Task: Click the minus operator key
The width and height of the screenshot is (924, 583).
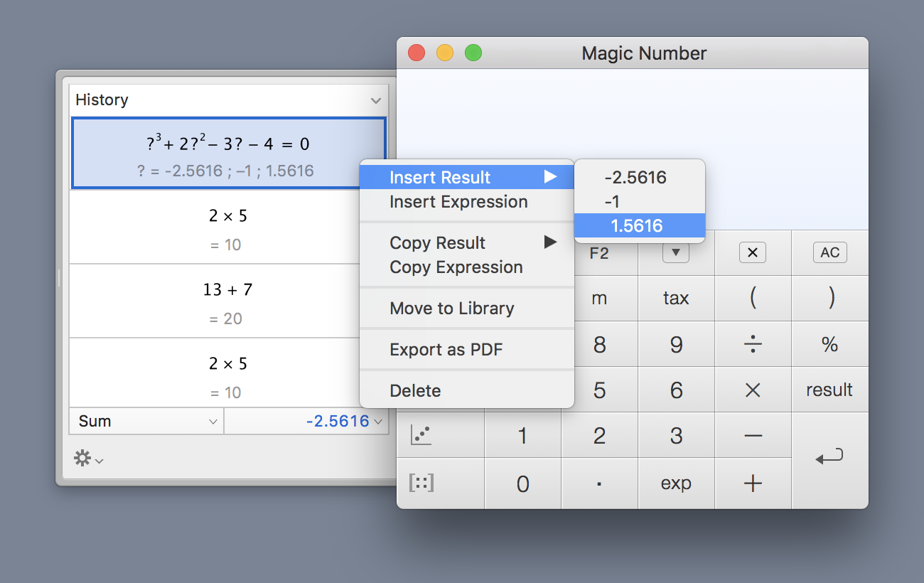Action: (x=753, y=435)
